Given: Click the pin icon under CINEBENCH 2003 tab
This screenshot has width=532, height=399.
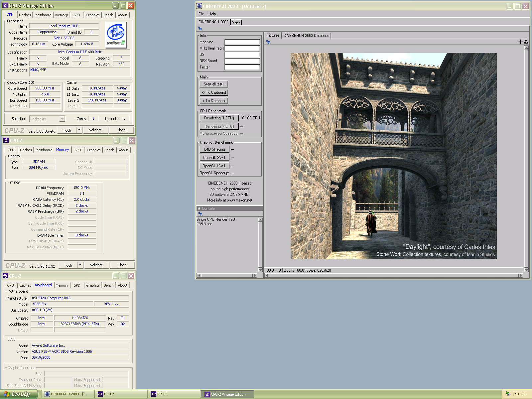Looking at the screenshot, I should [x=200, y=29].
